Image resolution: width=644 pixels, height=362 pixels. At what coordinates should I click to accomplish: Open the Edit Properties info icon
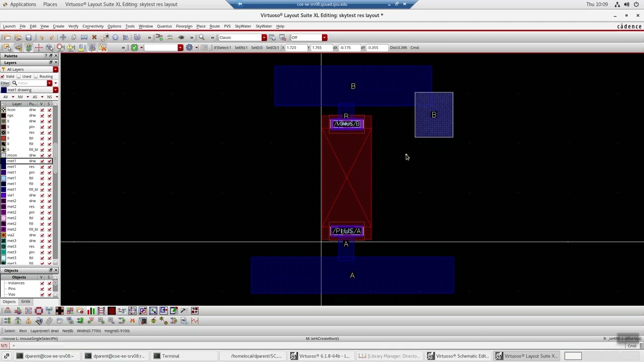click(x=115, y=38)
